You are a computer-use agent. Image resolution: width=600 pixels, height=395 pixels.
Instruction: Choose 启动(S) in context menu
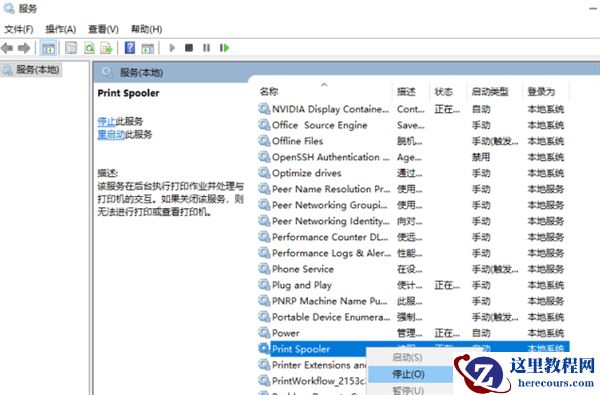pos(407,357)
